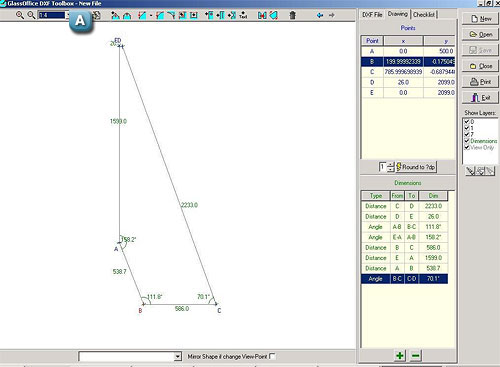Click the green minus remove dimension button
Viewport: 500px width, 367px height.
[415, 356]
